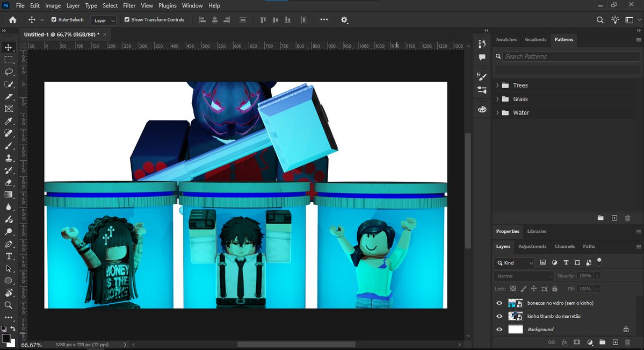This screenshot has height=350, width=644.
Task: Open the Kind filter dropdown
Action: tap(515, 263)
